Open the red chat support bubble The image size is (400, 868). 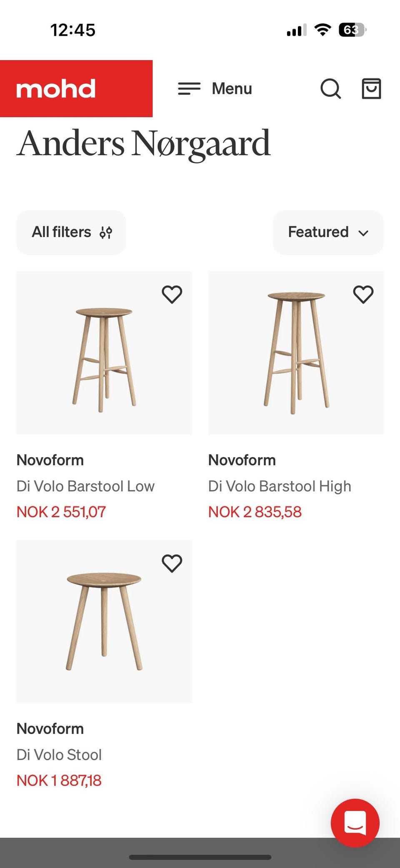tap(355, 823)
